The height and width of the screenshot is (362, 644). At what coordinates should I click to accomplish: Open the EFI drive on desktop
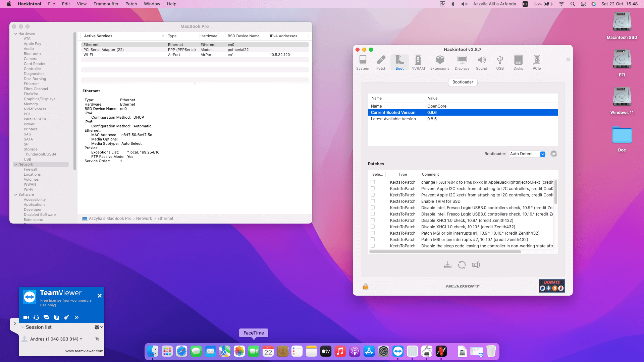pyautogui.click(x=622, y=63)
